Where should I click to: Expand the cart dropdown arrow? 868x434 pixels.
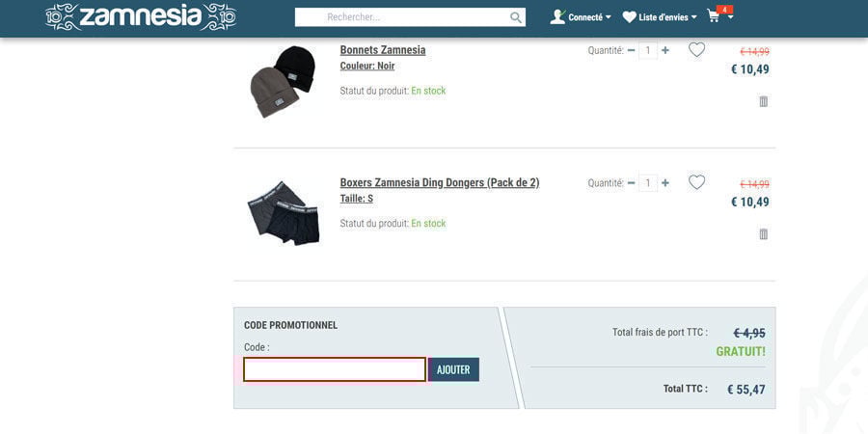731,17
